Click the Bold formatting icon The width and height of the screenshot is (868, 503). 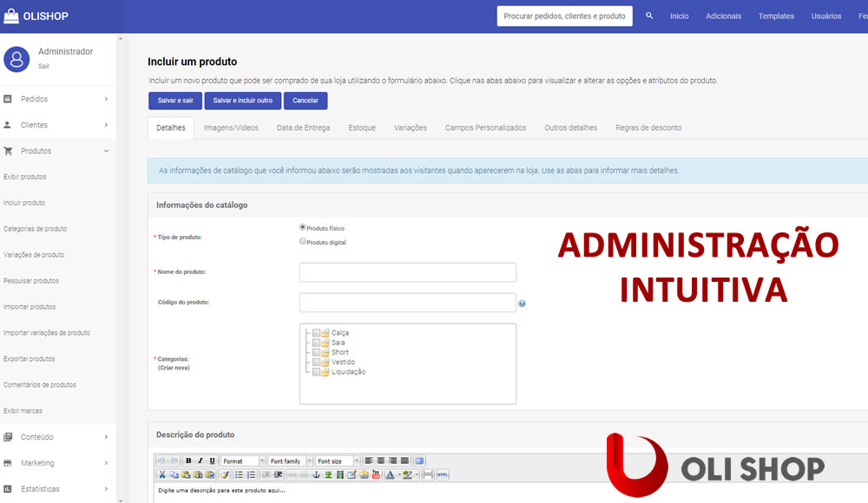coord(188,461)
